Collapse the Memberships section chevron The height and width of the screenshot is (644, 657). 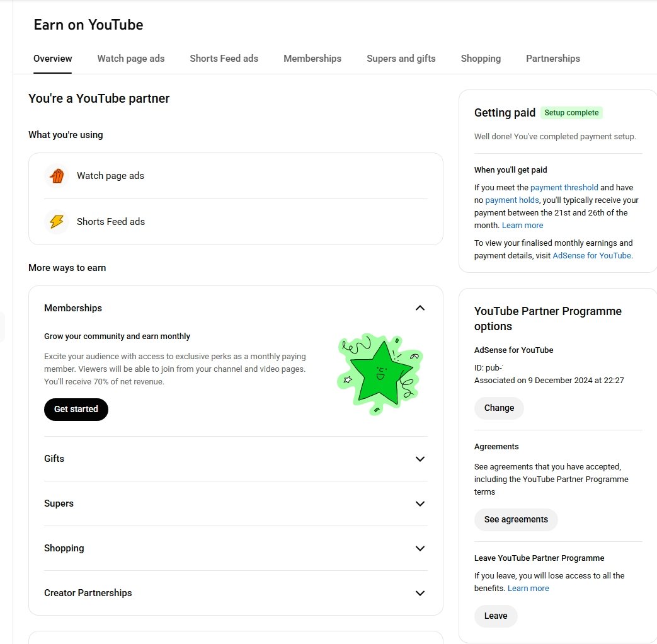(420, 308)
